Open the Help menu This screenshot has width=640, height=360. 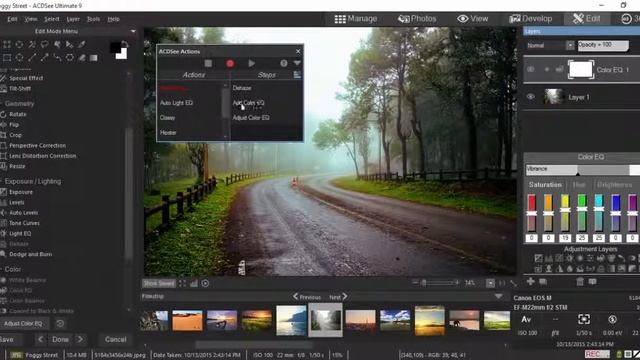click(x=113, y=19)
